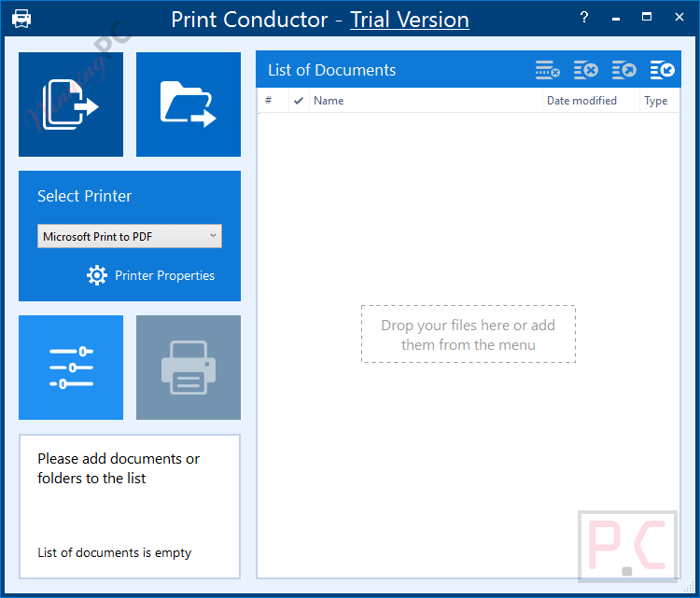700x598 pixels.
Task: Maximize the Print Conductor window
Action: tap(647, 18)
